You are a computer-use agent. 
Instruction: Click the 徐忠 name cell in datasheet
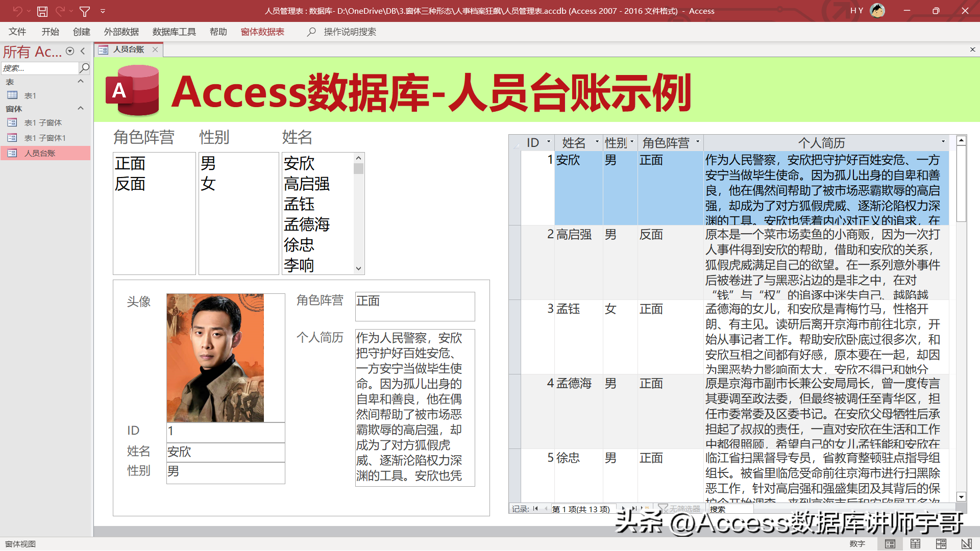coord(579,474)
